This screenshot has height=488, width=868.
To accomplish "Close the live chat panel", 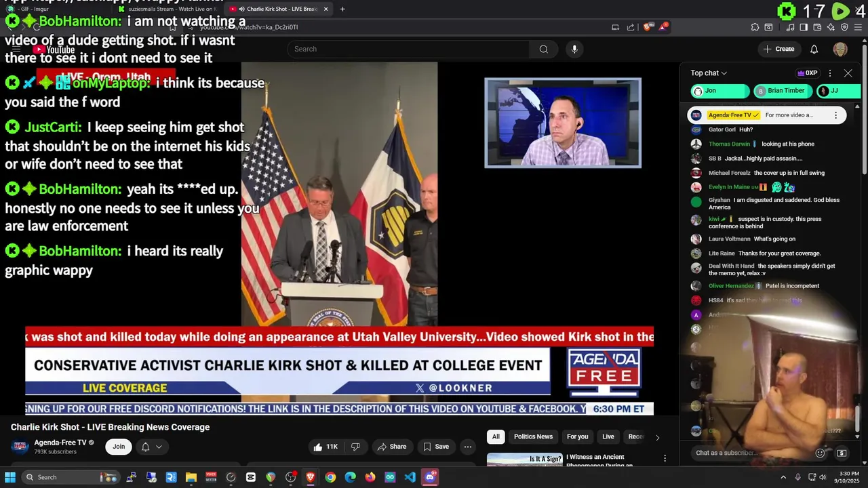I will (x=848, y=73).
